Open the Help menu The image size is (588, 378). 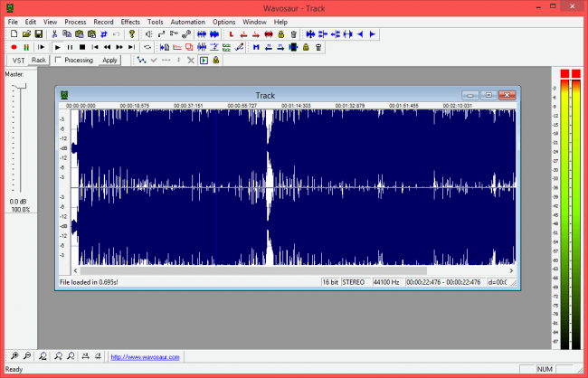pos(280,22)
